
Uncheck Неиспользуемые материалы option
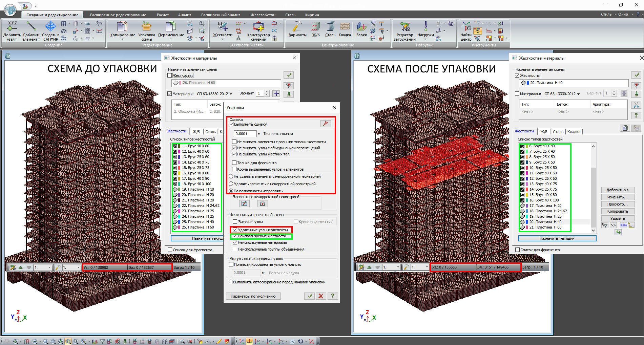coord(235,242)
